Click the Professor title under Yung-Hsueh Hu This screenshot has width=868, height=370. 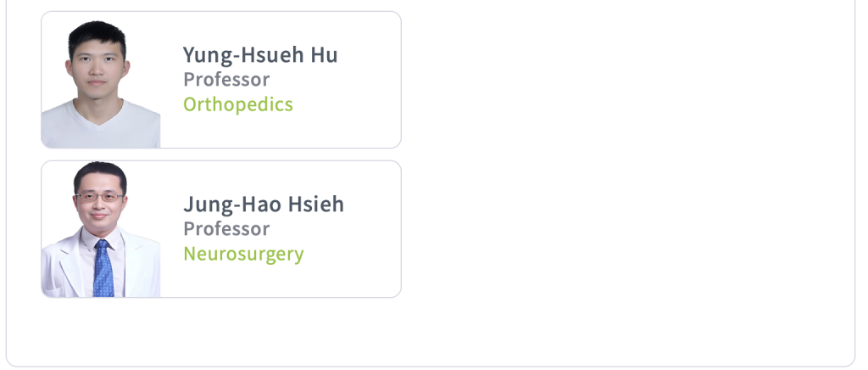pos(226,80)
